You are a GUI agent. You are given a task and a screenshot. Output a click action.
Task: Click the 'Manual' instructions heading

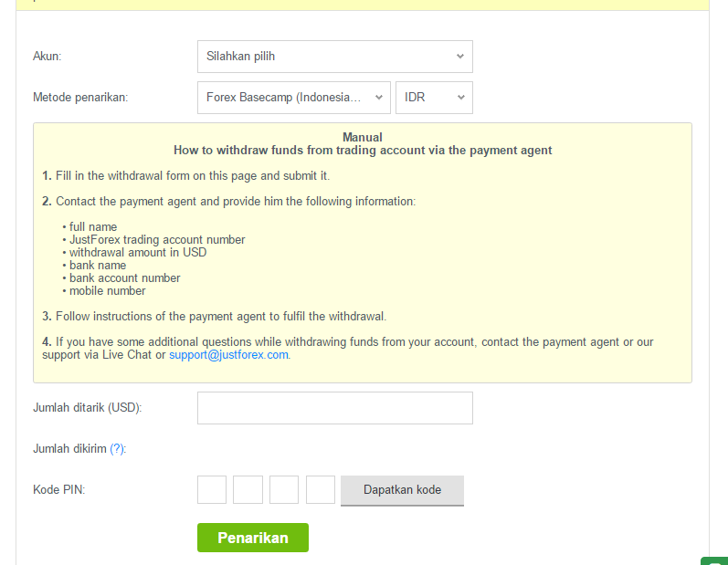tap(362, 137)
